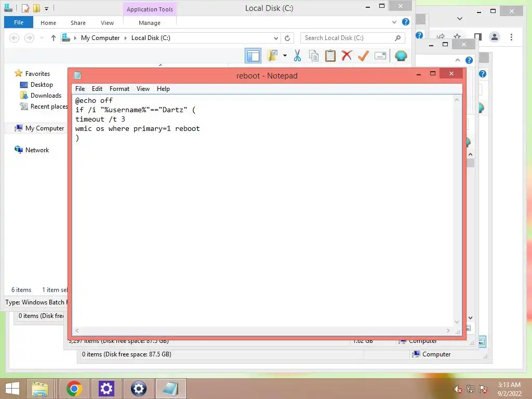
Task: Switch to the Share ribbon tab
Action: [78, 23]
